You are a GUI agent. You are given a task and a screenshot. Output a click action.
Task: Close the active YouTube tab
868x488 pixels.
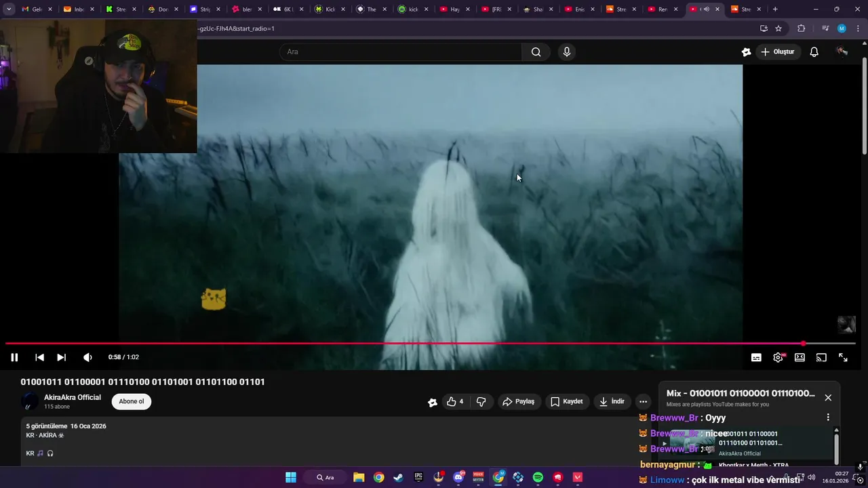tap(717, 9)
